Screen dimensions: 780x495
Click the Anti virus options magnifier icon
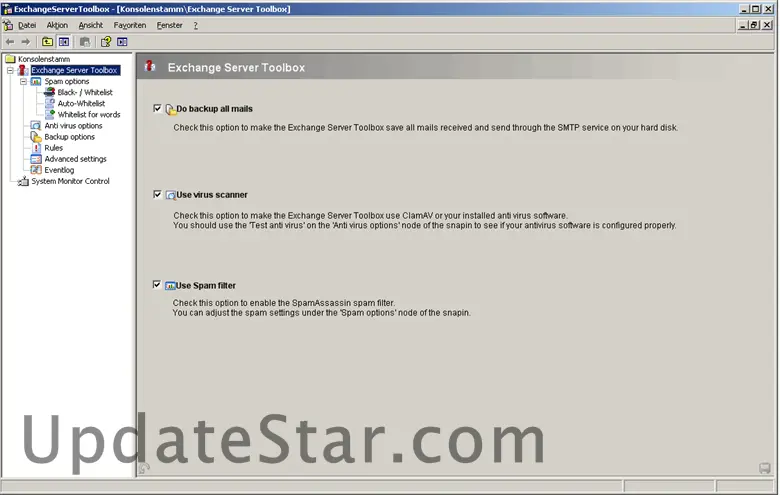pos(36,125)
